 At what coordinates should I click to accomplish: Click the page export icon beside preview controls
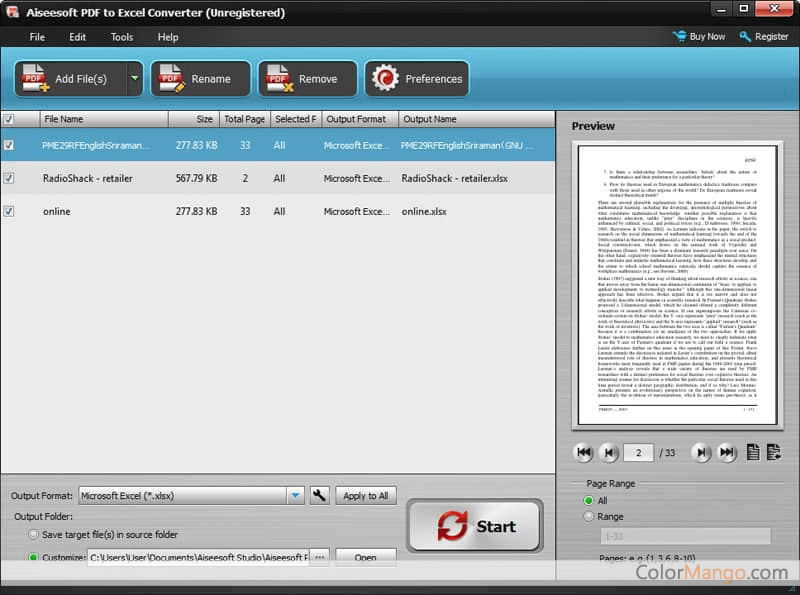[x=773, y=452]
